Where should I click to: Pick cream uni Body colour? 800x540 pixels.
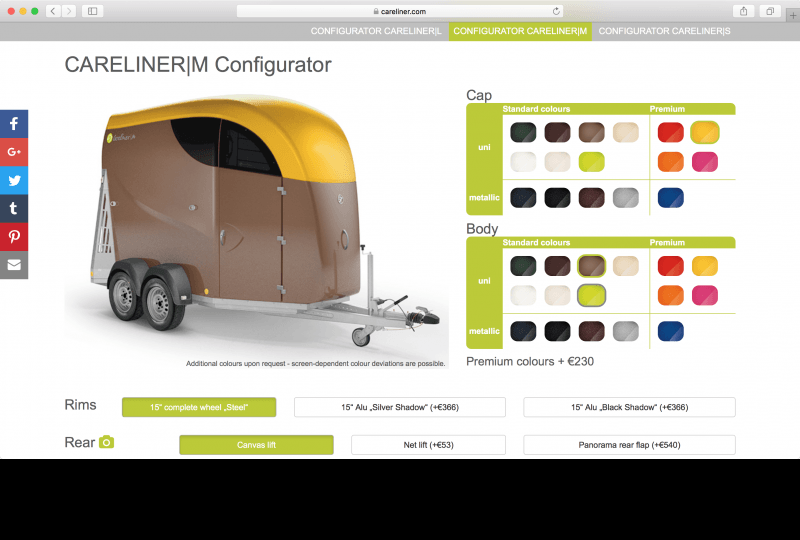[x=557, y=296]
